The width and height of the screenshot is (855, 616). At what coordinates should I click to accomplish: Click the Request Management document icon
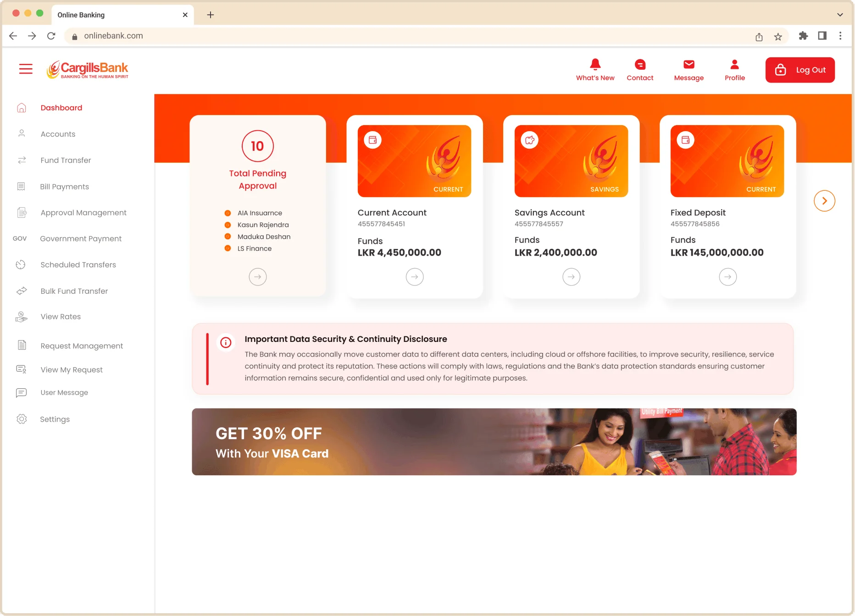pos(22,346)
